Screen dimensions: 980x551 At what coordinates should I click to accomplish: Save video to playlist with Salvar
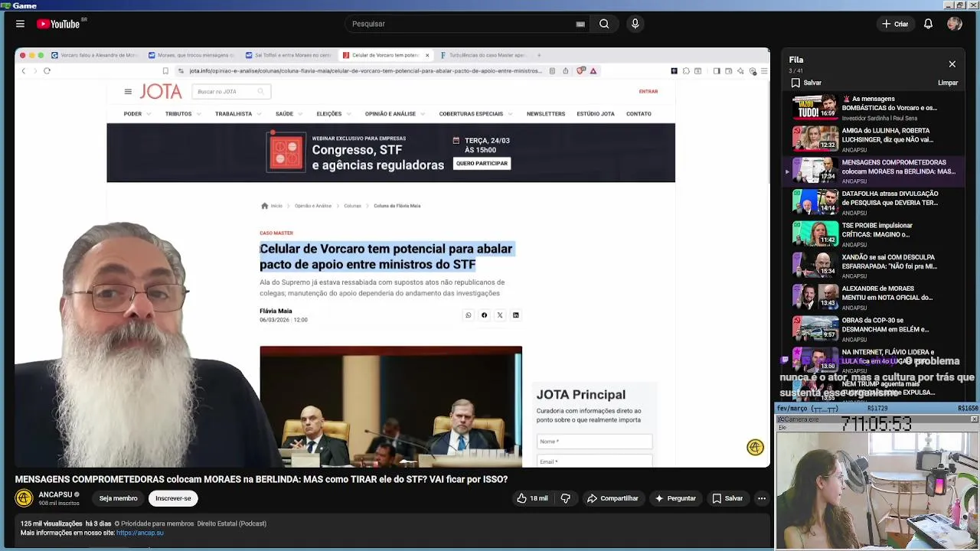(727, 498)
